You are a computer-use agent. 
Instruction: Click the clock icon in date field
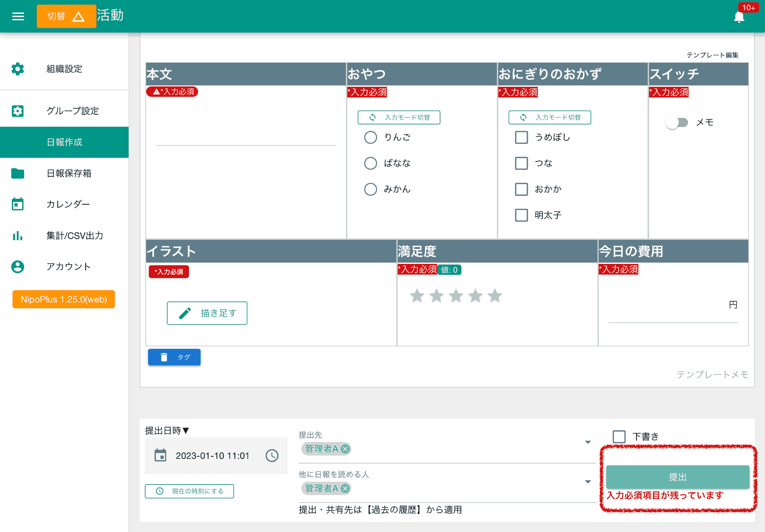[272, 456]
